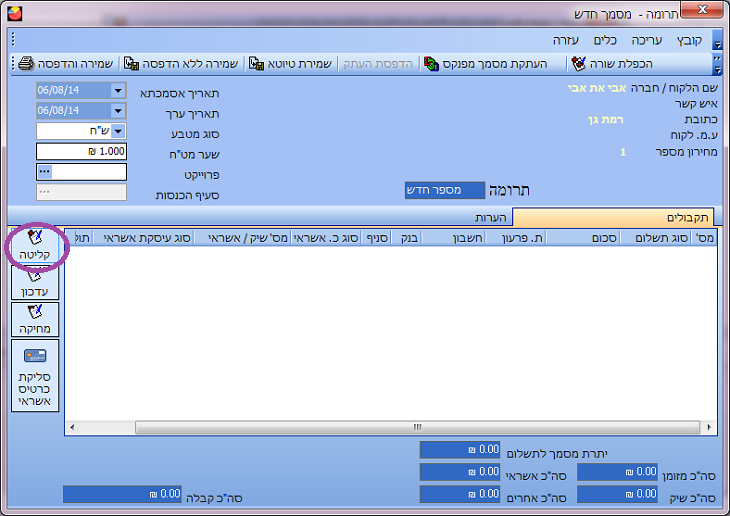
Task: Click the בנק column header
Action: pyautogui.click(x=406, y=238)
